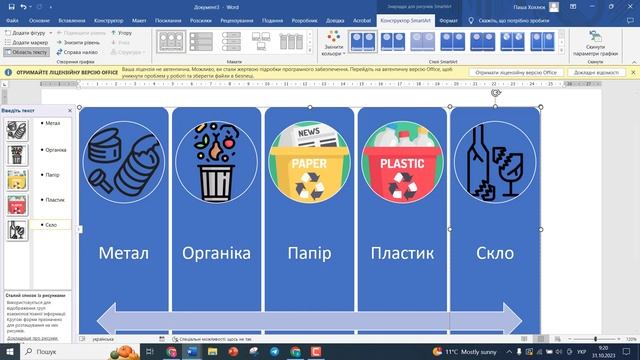640x360 pixels.
Task: Click Отримати ліцензійну версію Office button
Action: (x=516, y=72)
